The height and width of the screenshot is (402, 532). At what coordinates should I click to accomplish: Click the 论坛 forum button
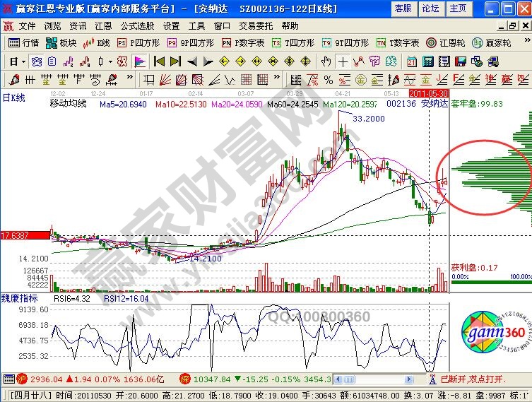coord(430,8)
